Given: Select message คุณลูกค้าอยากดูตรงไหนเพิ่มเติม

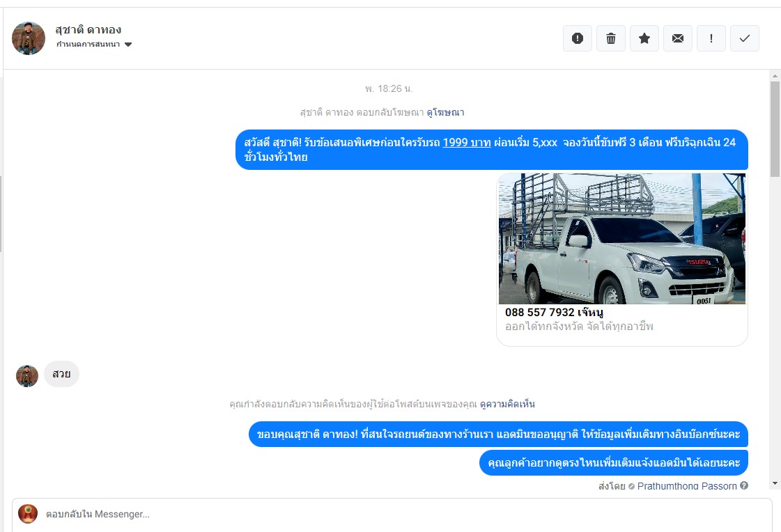Looking at the screenshot, I should 614,463.
